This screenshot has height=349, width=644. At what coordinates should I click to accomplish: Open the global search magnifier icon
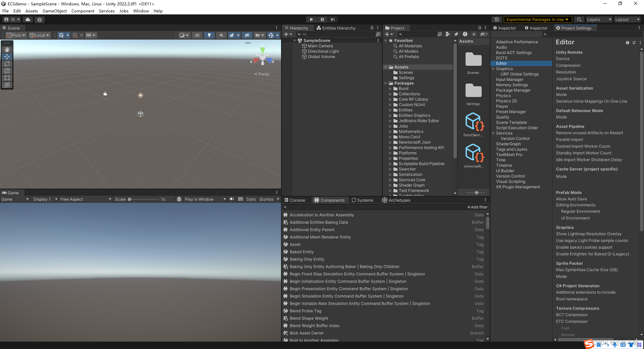[x=579, y=19]
